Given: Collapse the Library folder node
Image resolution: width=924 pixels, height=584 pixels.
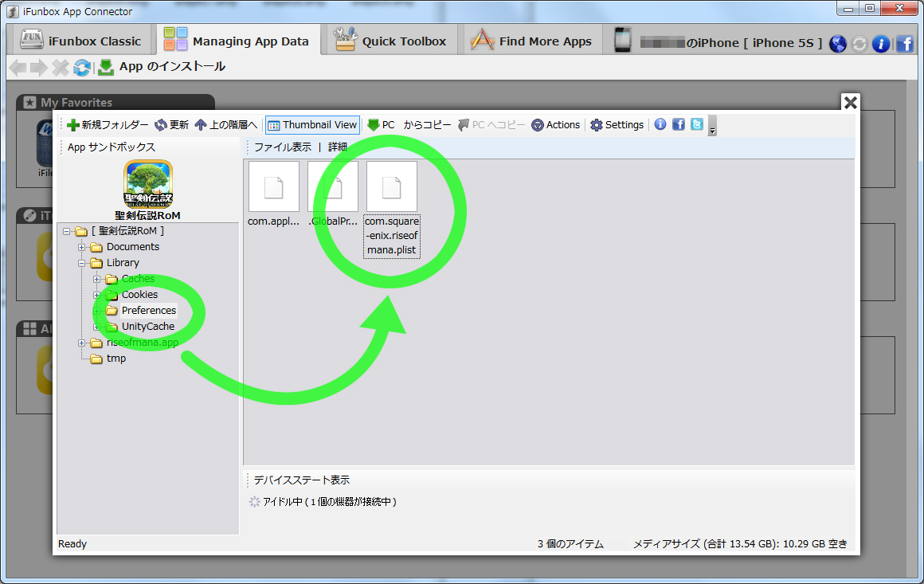Looking at the screenshot, I should point(82,264).
